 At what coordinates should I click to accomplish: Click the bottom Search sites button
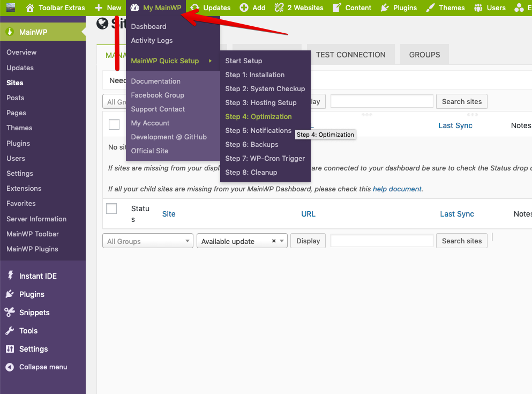tap(461, 241)
